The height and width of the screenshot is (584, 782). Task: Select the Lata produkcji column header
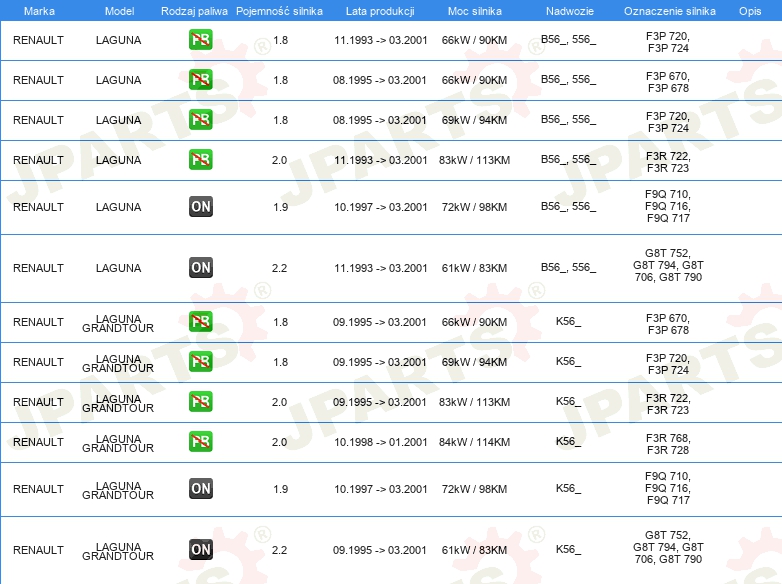[380, 11]
